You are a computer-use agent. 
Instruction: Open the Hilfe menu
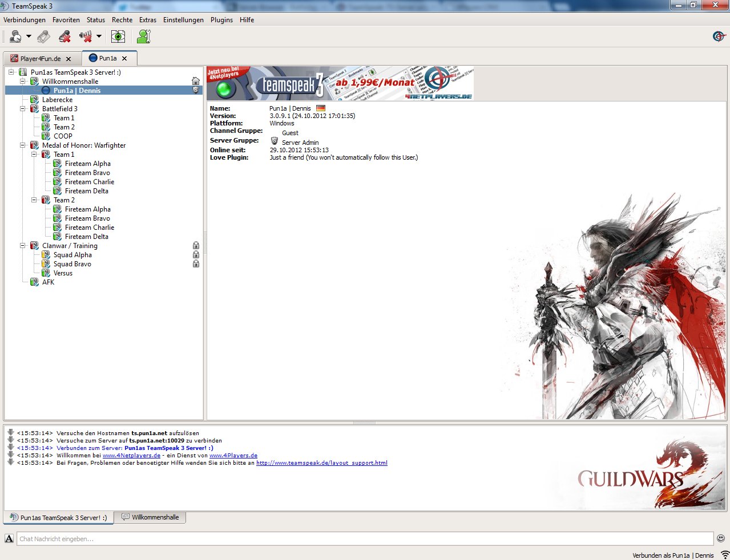(247, 20)
